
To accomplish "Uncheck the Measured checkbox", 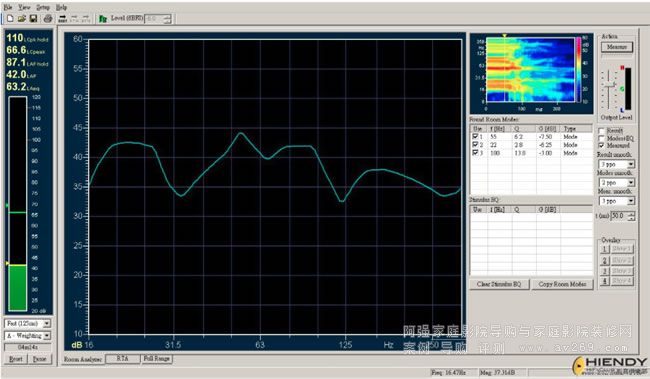I will tap(601, 146).
